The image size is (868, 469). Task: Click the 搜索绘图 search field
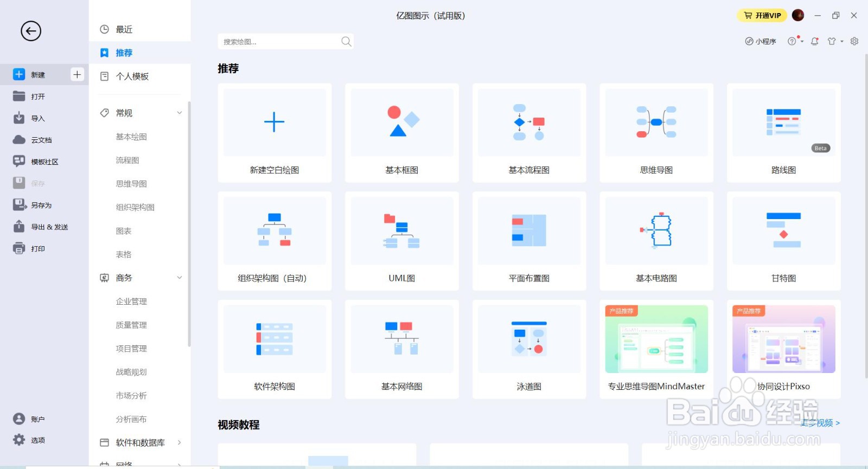pyautogui.click(x=285, y=42)
